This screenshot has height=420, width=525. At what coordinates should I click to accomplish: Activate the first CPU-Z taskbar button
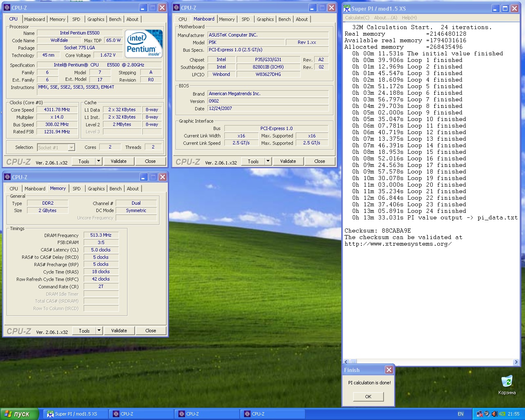point(141,414)
